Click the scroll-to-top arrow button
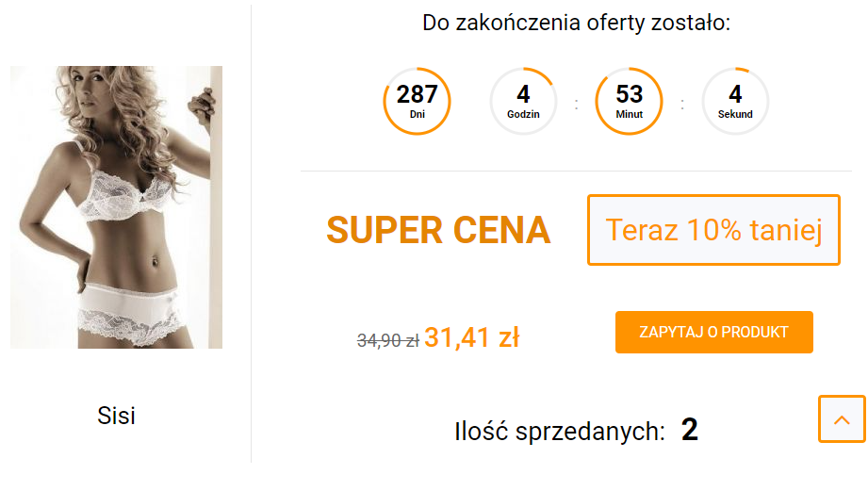Screen dimensions: 868x491 (x=842, y=419)
